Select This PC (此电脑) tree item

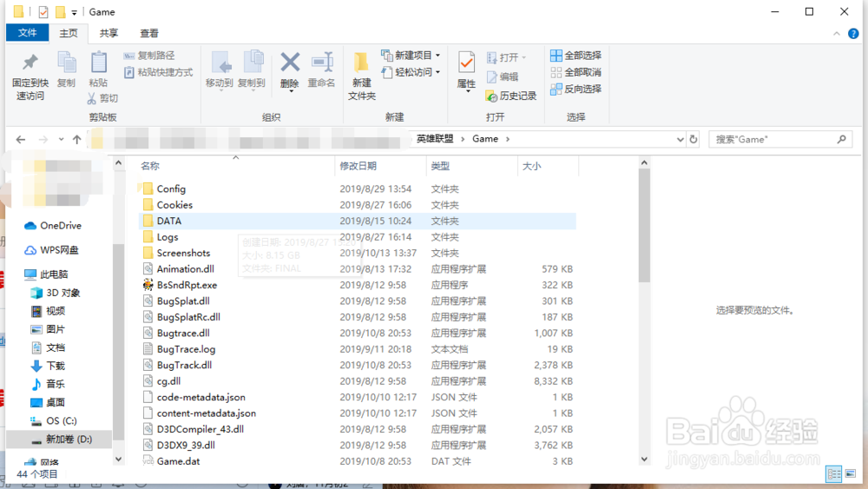(x=47, y=274)
